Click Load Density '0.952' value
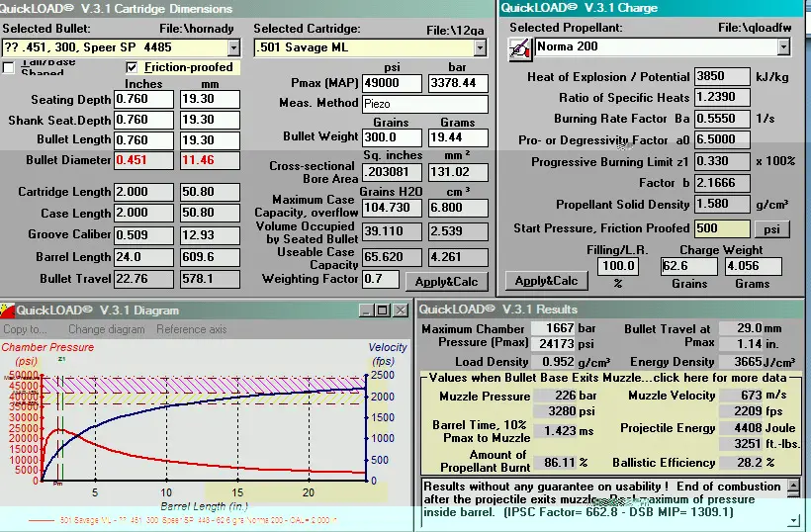The height and width of the screenshot is (532, 811). point(554,362)
